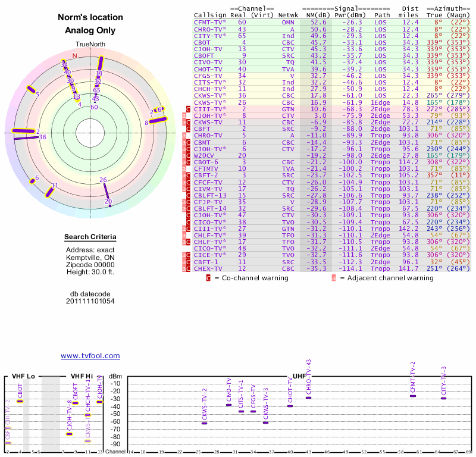Click the adjacent-channel warning icon beside W20CV
Screen dimensions: 476x457
184,155
